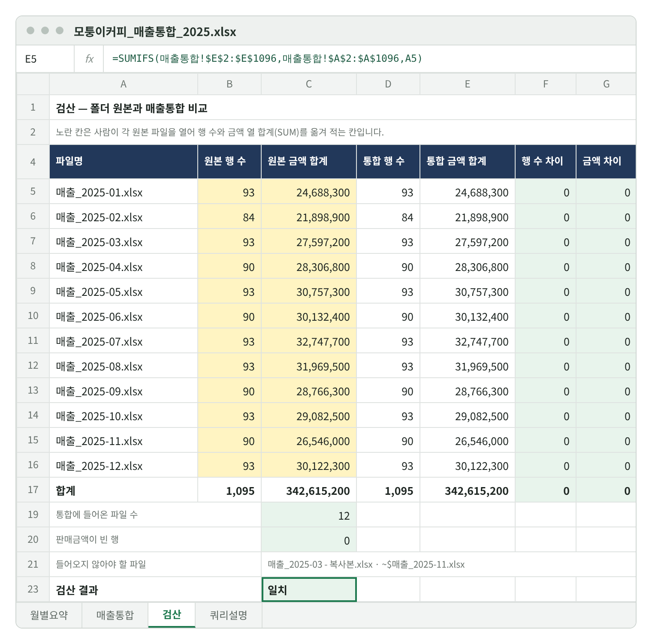652x644 pixels.
Task: Click 28,766,300 in column C
Action: [309, 391]
